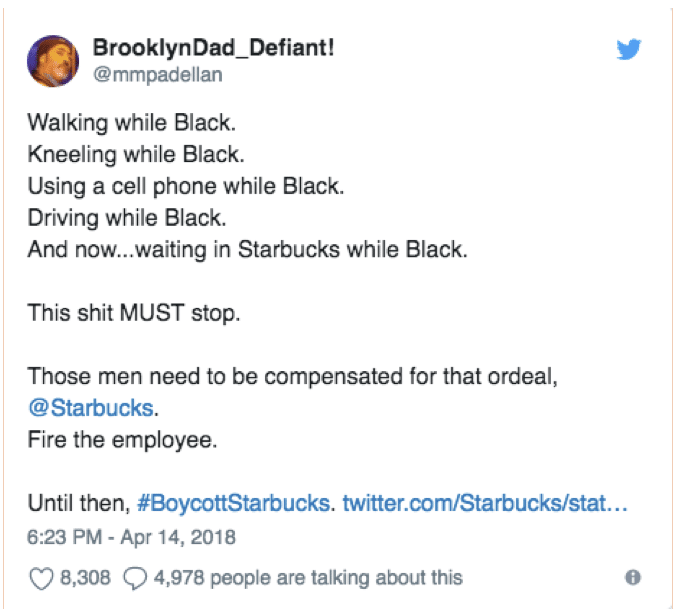Image resolution: width=677 pixels, height=614 pixels.
Task: Click the 'And now...waiting in Starbucks' line
Action: (x=247, y=250)
